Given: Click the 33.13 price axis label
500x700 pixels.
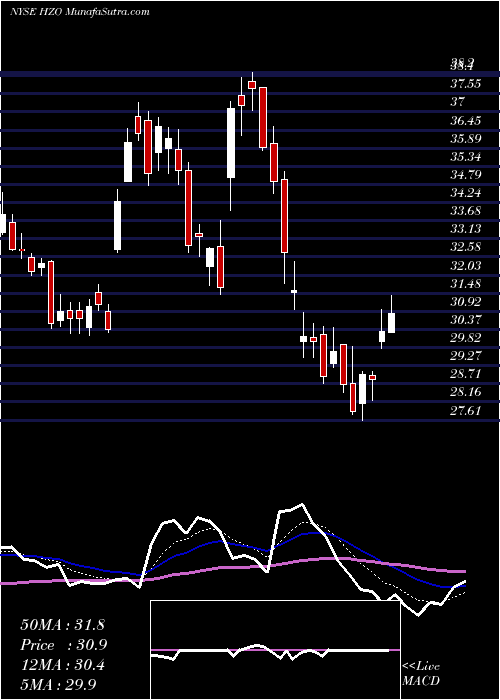Looking at the screenshot, I should tap(466, 229).
